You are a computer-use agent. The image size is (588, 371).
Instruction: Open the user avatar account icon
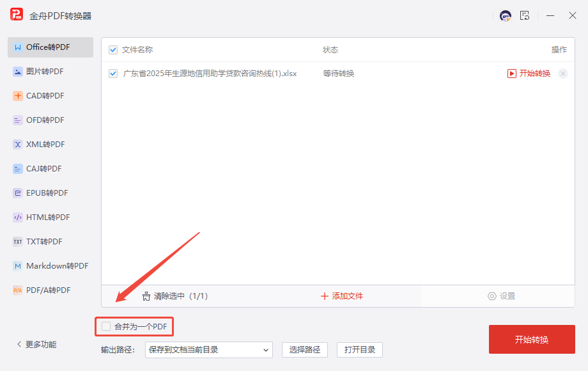(506, 16)
